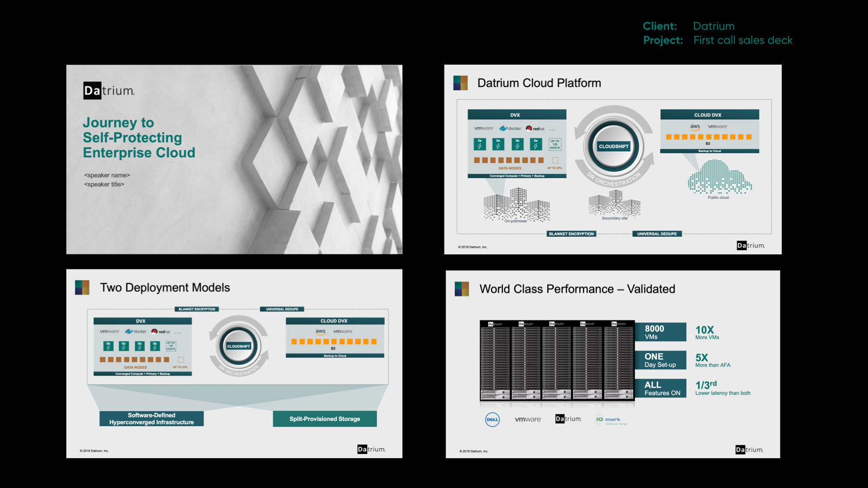
Task: Click the CloudShift circle in Cloud Platform slide
Action: [613, 146]
